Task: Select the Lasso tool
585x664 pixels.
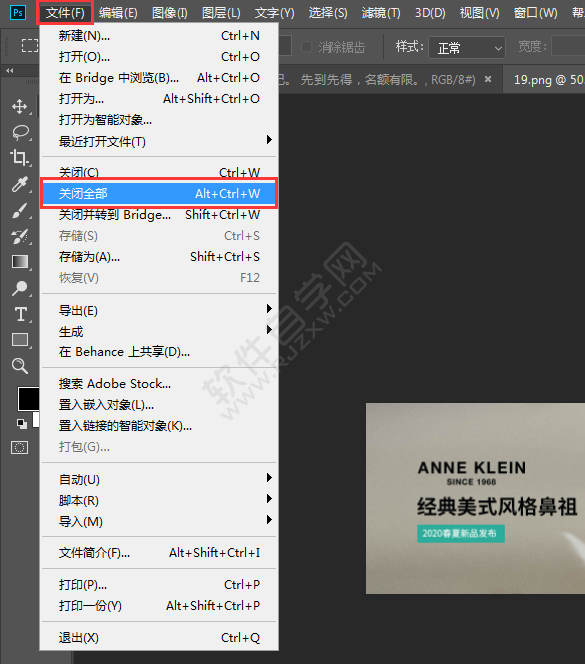Action: [x=20, y=132]
